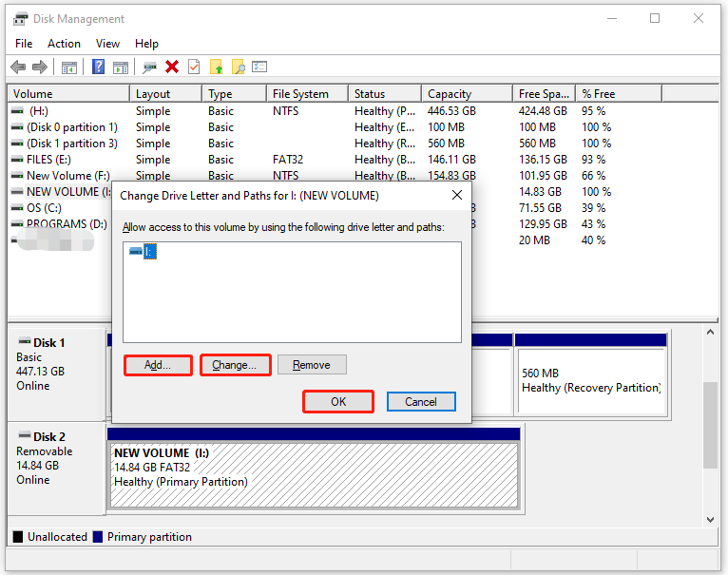Maximize the Disk Management window
Image resolution: width=728 pixels, height=575 pixels.
[x=655, y=19]
